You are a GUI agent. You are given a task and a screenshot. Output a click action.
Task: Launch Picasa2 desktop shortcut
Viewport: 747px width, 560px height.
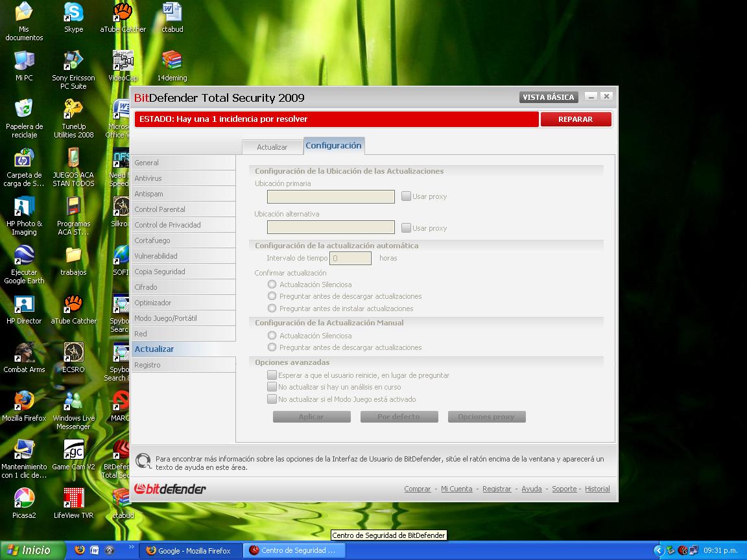click(24, 503)
